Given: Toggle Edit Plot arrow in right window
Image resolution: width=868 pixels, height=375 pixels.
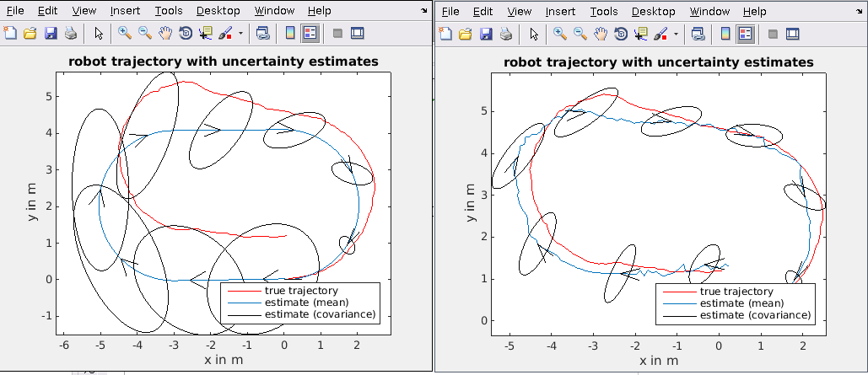Looking at the screenshot, I should click(534, 34).
